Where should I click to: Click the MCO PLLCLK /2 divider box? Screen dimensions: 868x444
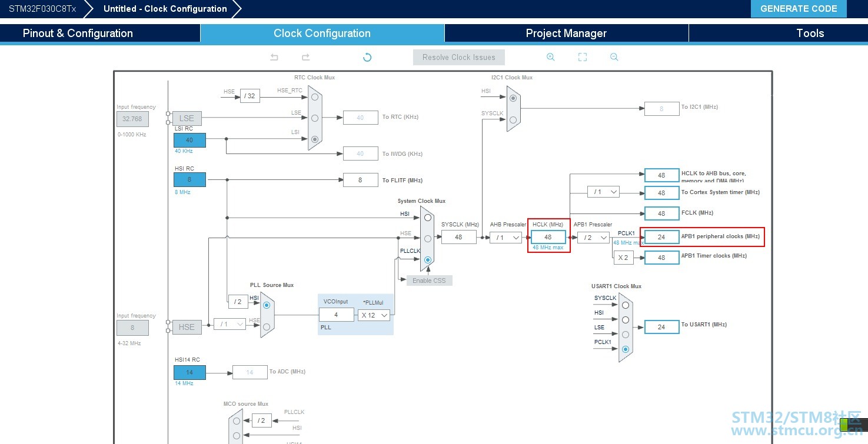[x=262, y=420]
